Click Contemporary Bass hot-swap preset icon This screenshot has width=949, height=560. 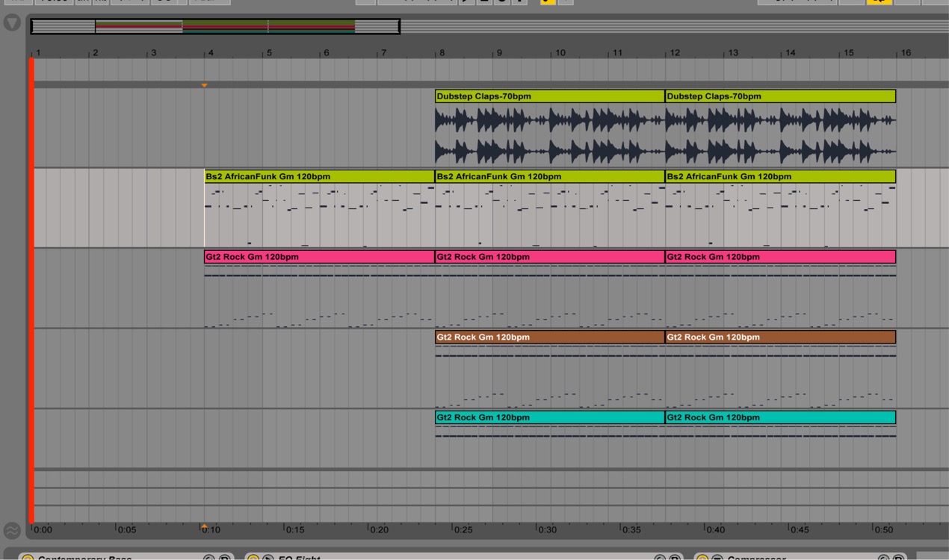click(x=209, y=557)
